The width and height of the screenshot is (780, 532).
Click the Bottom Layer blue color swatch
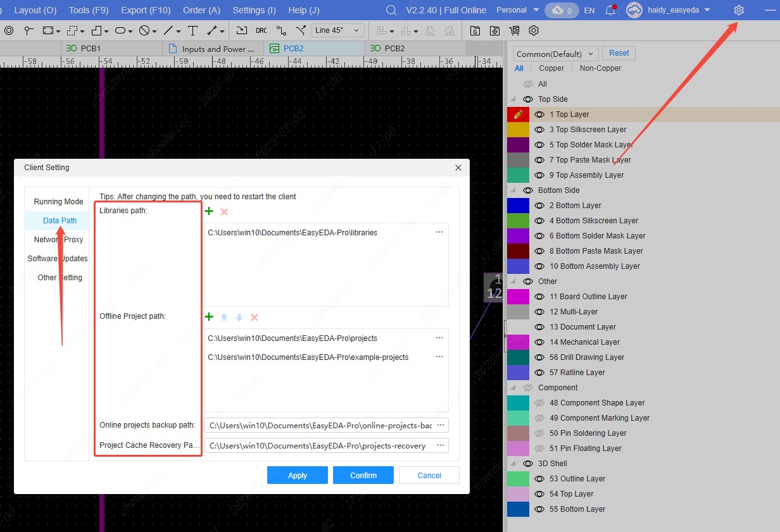(518, 206)
